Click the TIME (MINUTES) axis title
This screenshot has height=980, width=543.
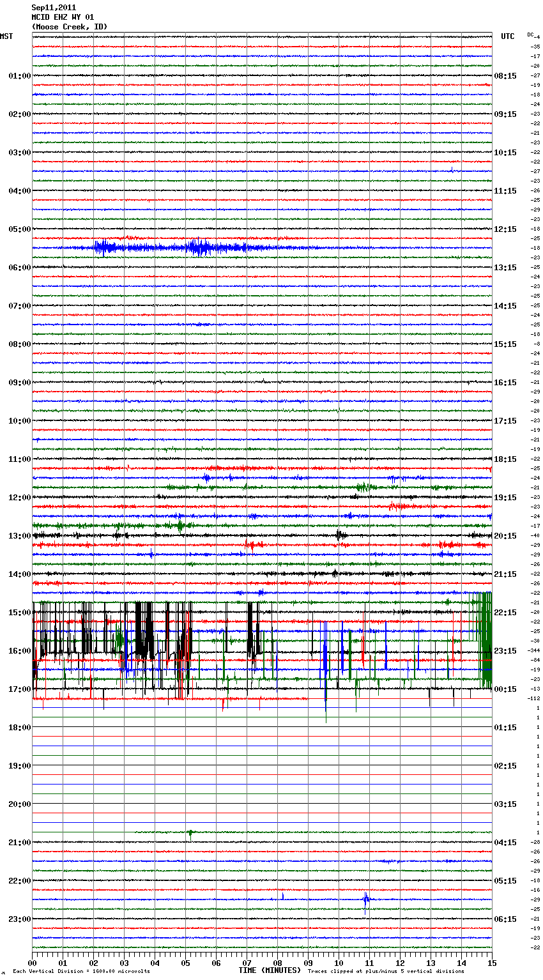click(270, 970)
